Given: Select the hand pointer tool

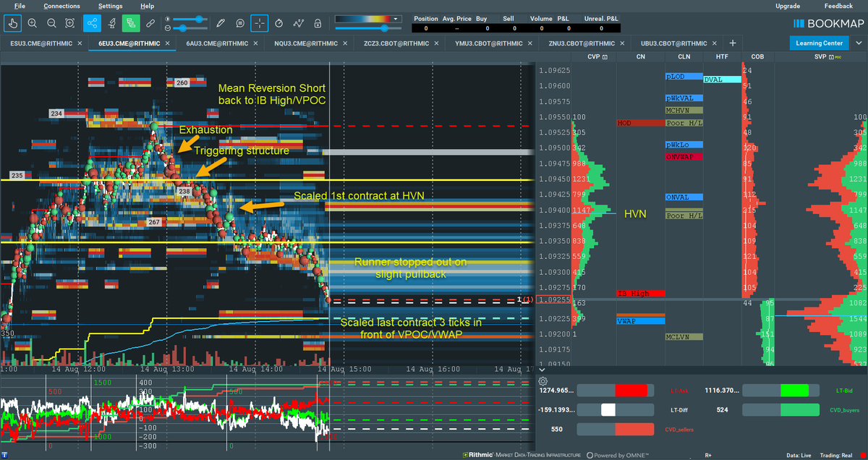Looking at the screenshot, I should click(x=13, y=23).
